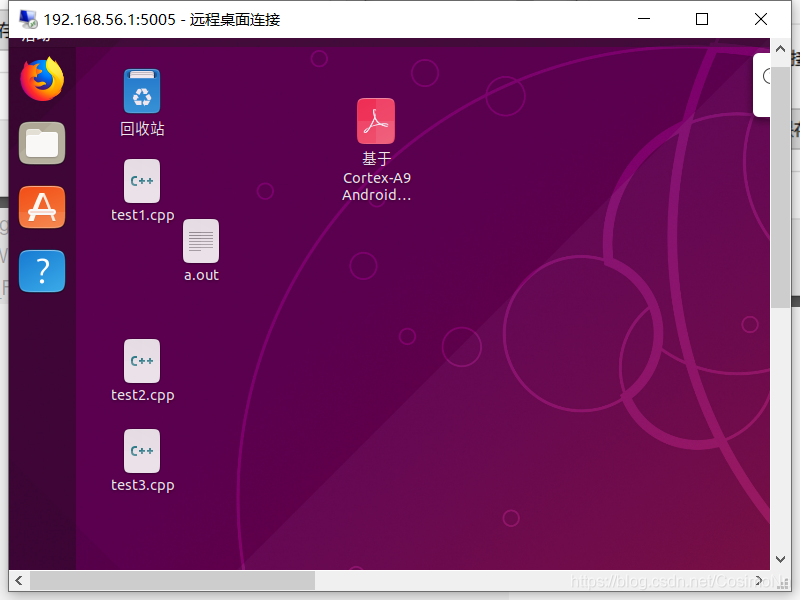Close the remote desktop connection window
The width and height of the screenshot is (800, 600).
[761, 19]
